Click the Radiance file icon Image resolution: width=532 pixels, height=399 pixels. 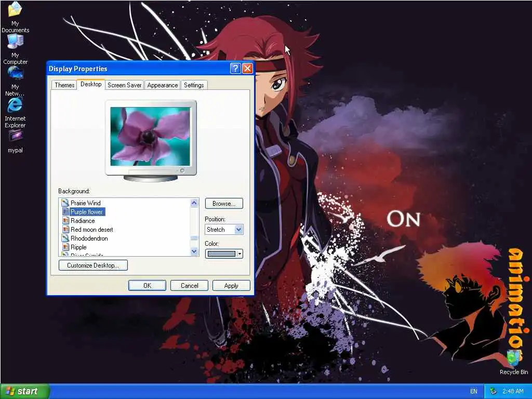click(x=66, y=220)
